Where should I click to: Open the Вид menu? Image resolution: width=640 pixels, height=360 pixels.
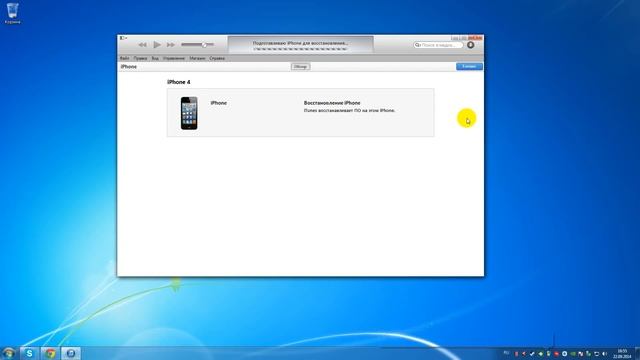coord(155,58)
